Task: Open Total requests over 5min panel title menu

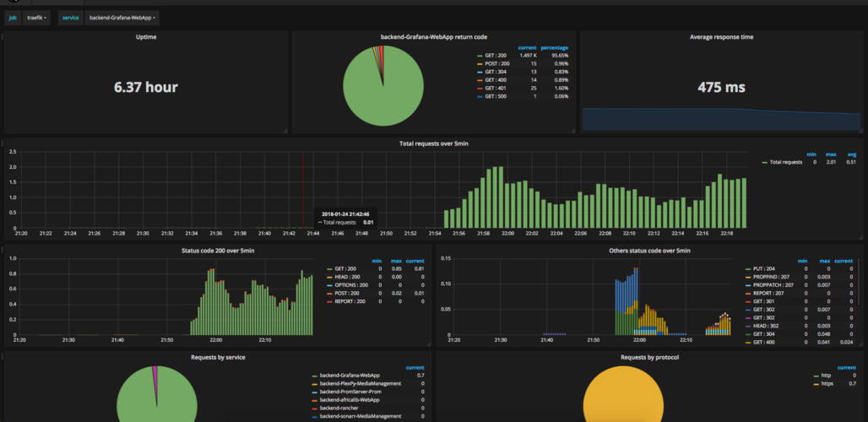Action: point(437,143)
